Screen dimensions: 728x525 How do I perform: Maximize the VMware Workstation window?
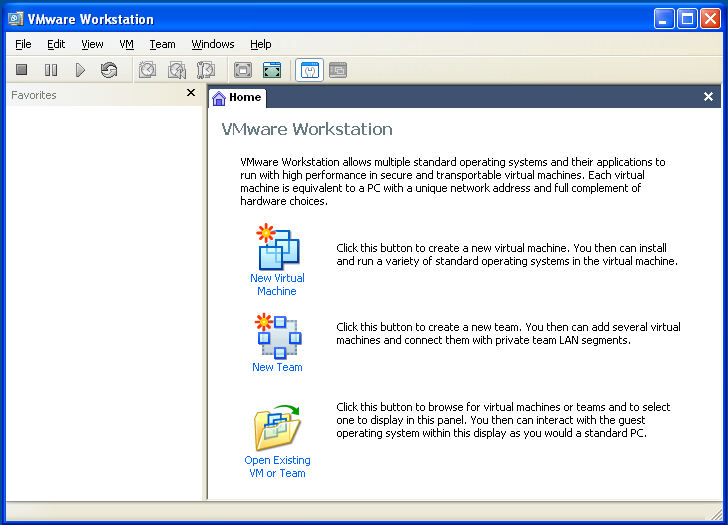tap(687, 19)
